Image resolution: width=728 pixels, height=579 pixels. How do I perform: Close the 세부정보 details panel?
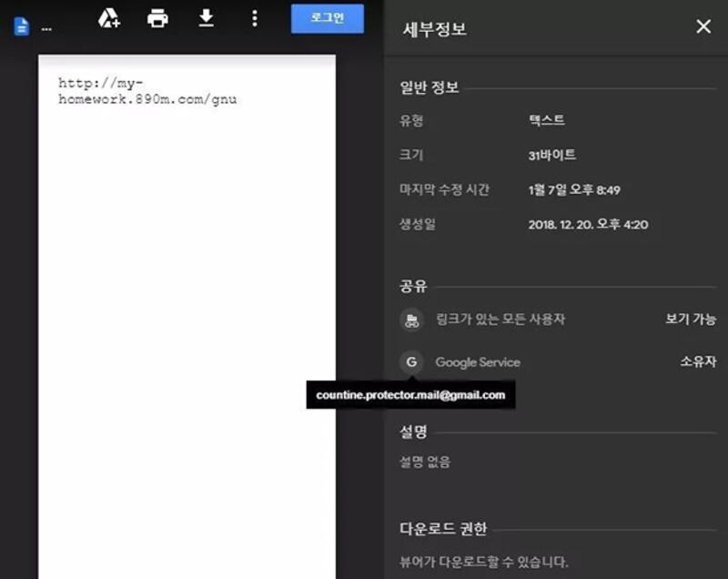pyautogui.click(x=703, y=26)
